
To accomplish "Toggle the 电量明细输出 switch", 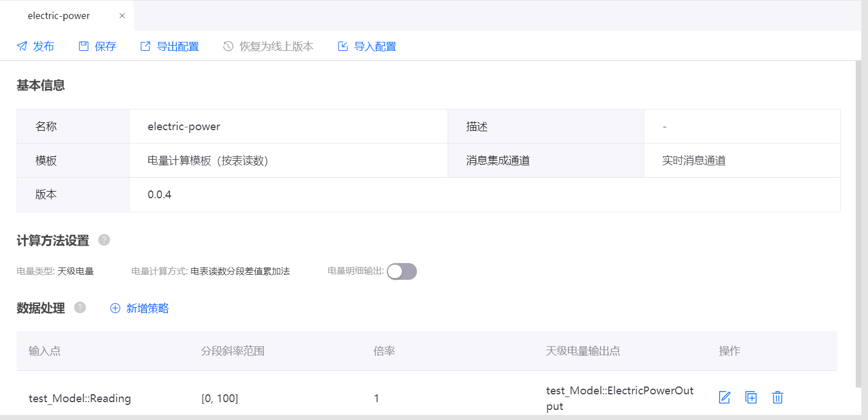I will pos(402,271).
